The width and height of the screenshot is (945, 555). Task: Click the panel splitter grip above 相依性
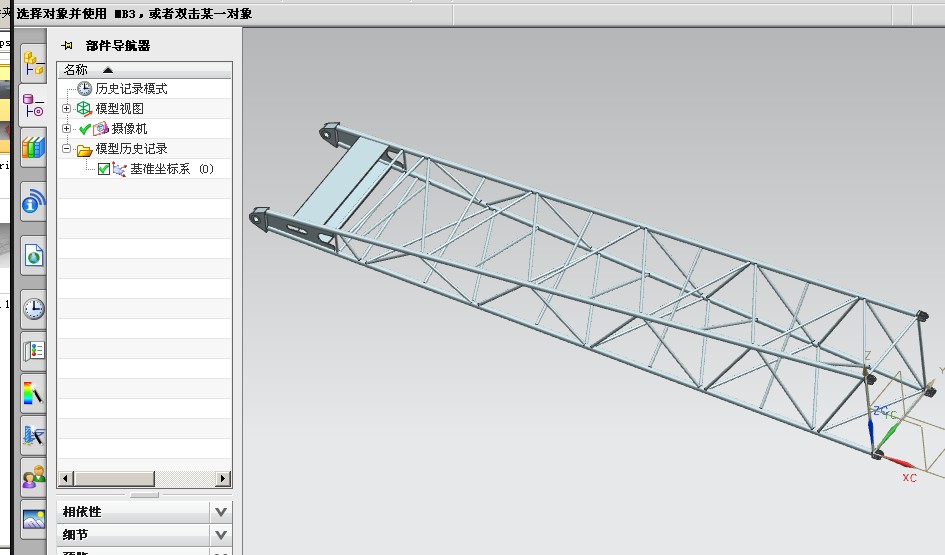[145, 495]
